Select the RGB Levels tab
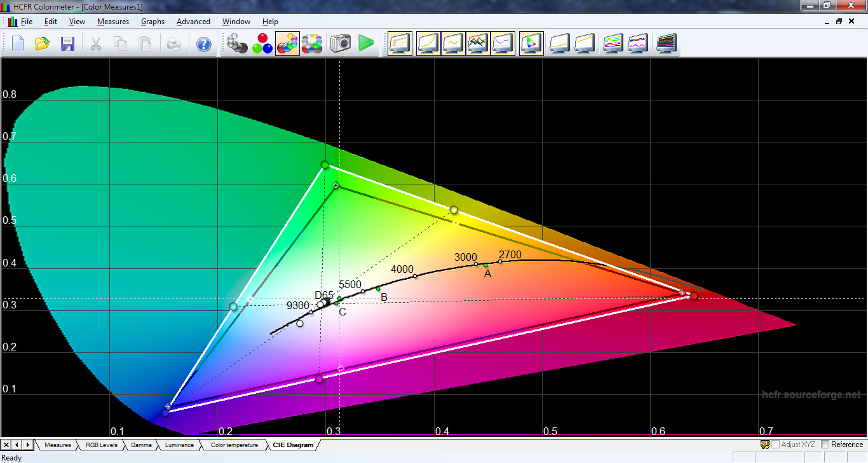The height and width of the screenshot is (463, 868). pos(101,445)
